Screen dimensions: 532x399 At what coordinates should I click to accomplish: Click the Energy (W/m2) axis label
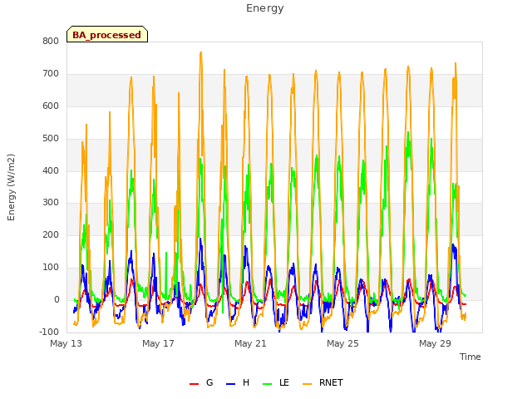click(11, 187)
